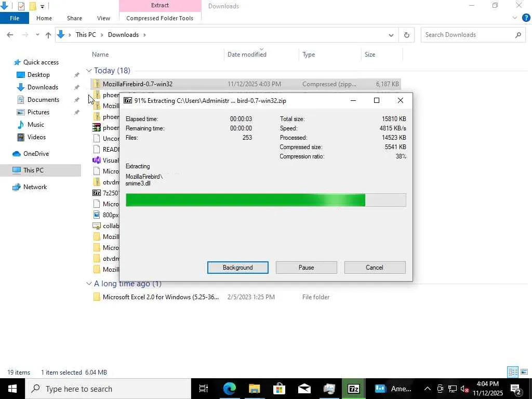Click the taskbar search box
532x399 pixels.
pyautogui.click(x=108, y=389)
